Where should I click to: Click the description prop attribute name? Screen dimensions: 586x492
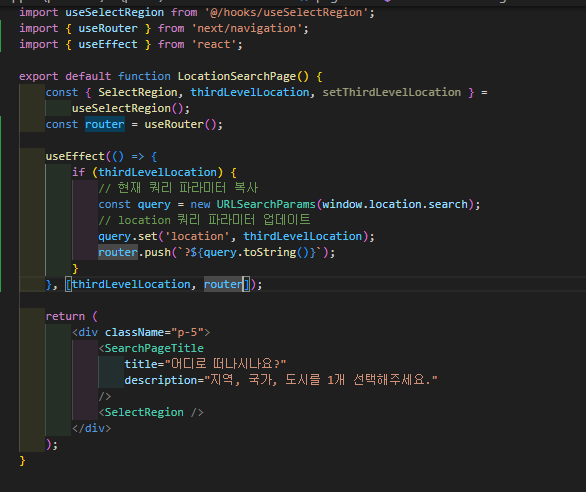(x=161, y=381)
